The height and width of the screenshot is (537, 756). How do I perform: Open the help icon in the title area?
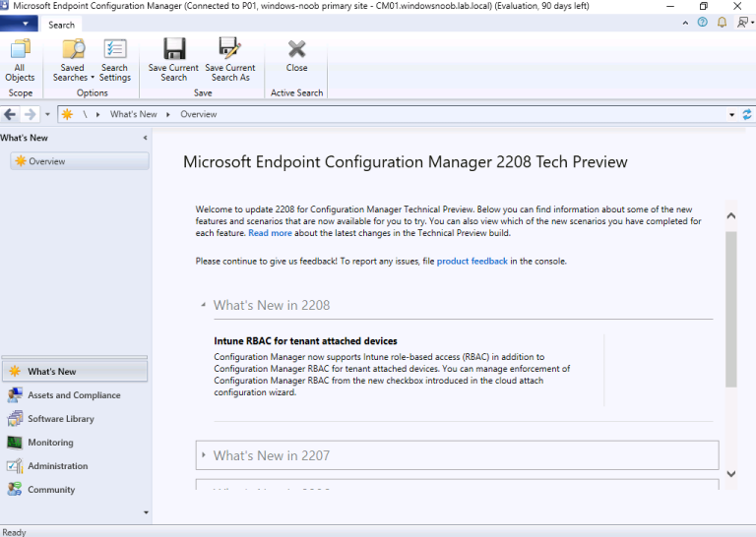703,21
